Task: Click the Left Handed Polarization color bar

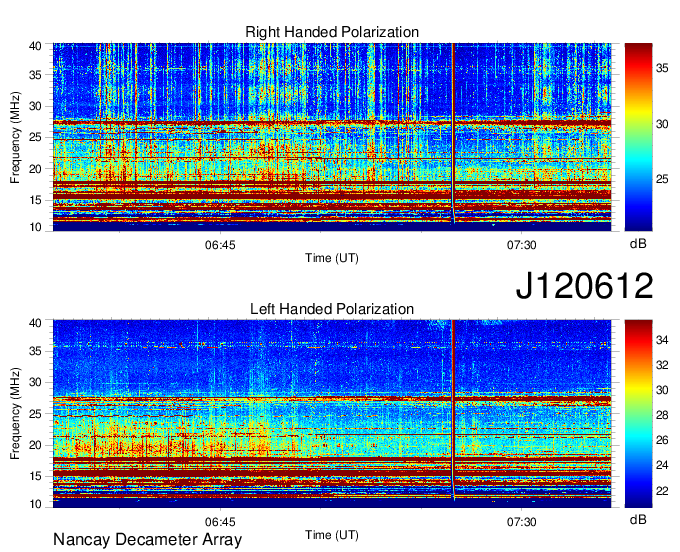Action: coord(638,414)
